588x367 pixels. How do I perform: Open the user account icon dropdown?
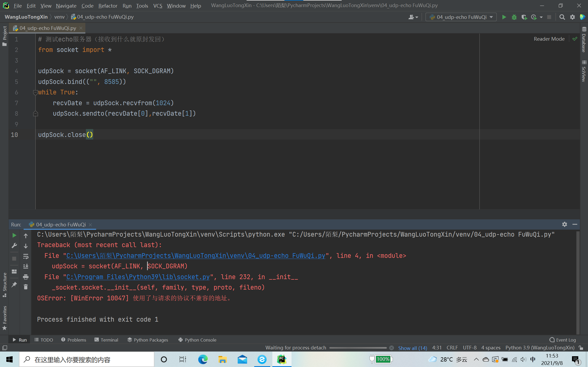413,17
